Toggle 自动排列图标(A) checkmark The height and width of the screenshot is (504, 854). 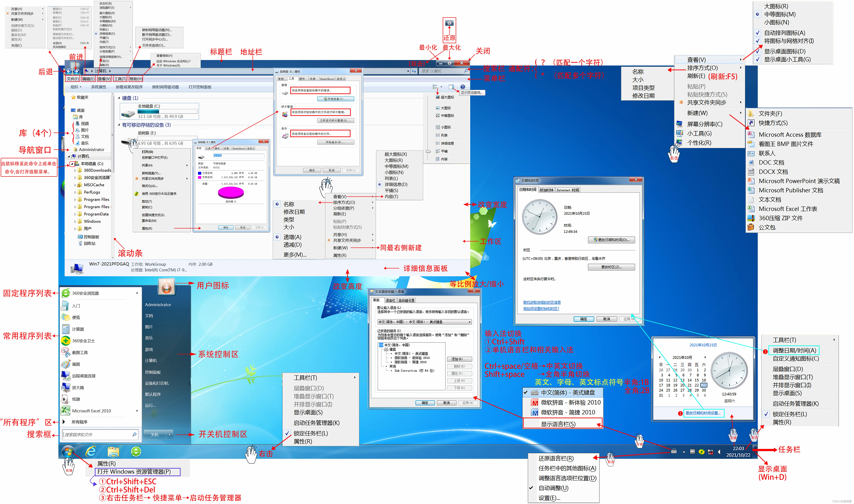(x=785, y=33)
